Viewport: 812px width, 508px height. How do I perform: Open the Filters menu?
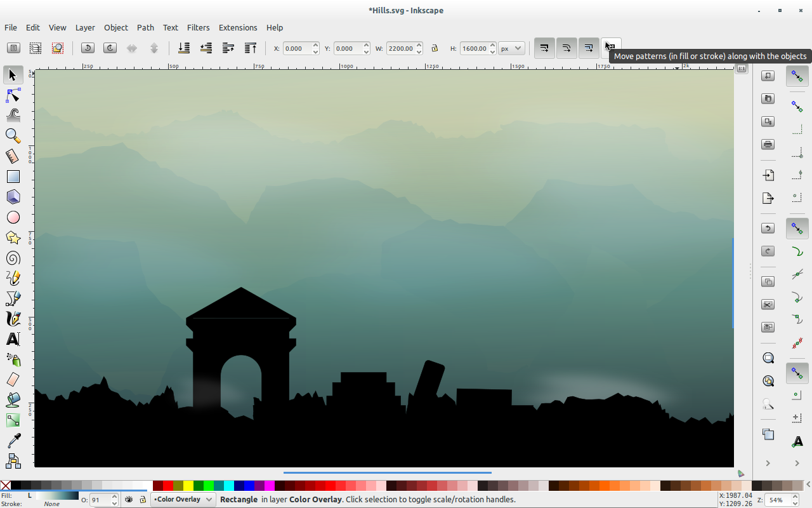point(198,27)
